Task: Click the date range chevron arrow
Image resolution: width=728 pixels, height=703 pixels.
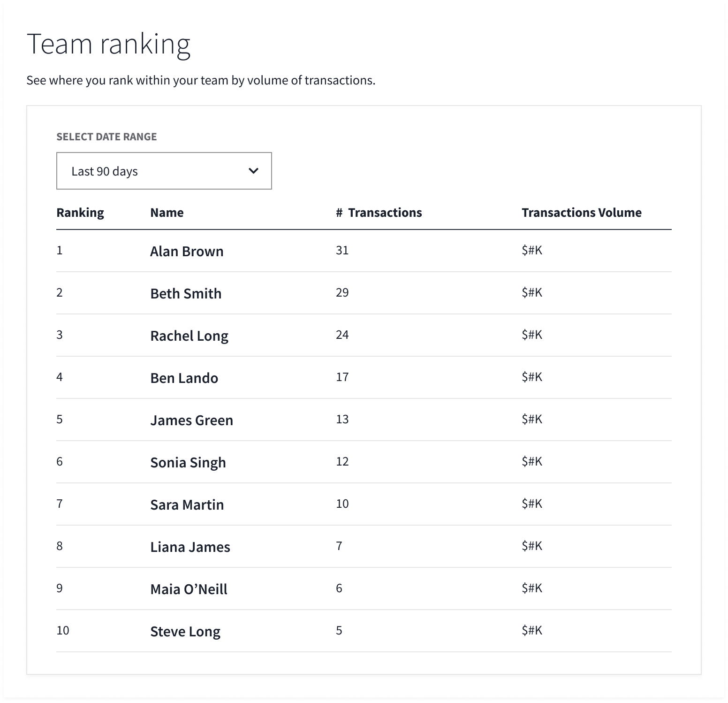Action: (253, 171)
